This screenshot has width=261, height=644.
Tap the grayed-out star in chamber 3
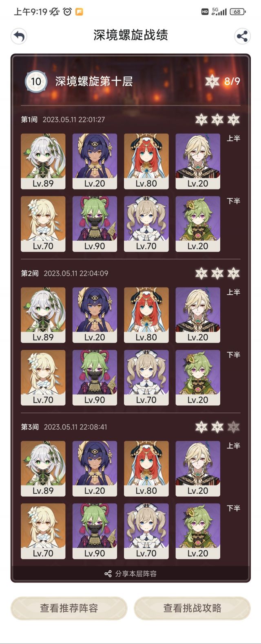(233, 427)
